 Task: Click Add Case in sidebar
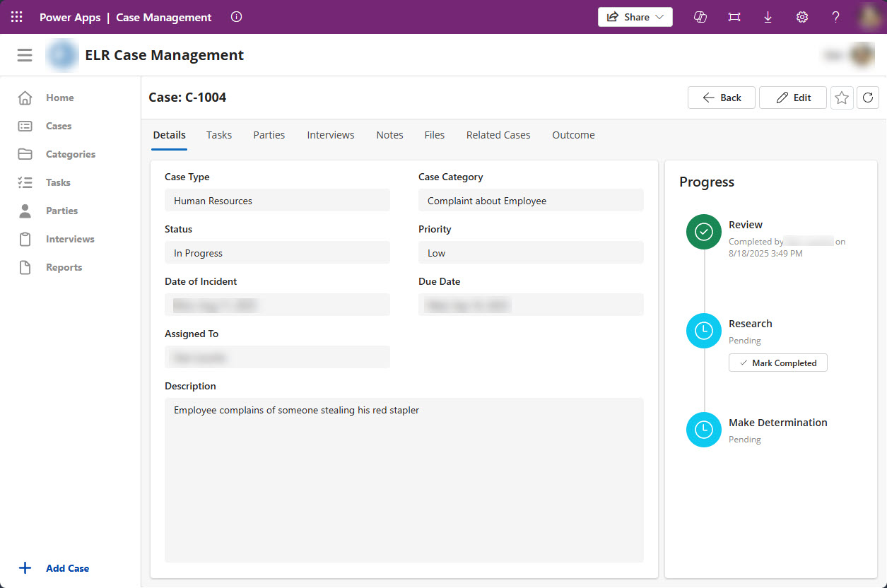67,568
